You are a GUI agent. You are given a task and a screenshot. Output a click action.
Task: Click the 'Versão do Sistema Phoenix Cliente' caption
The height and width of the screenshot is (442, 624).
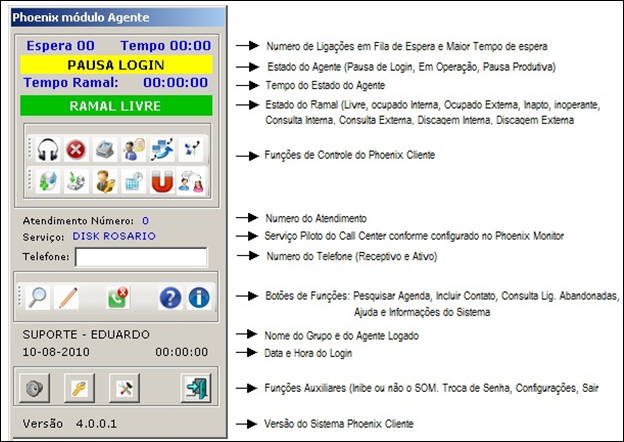(339, 424)
